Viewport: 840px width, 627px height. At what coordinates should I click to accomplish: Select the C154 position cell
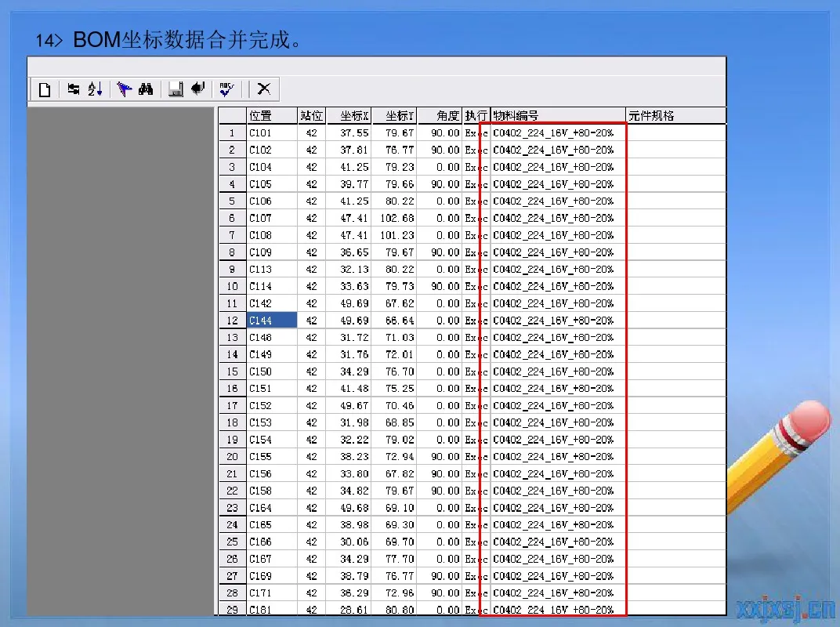tap(272, 440)
